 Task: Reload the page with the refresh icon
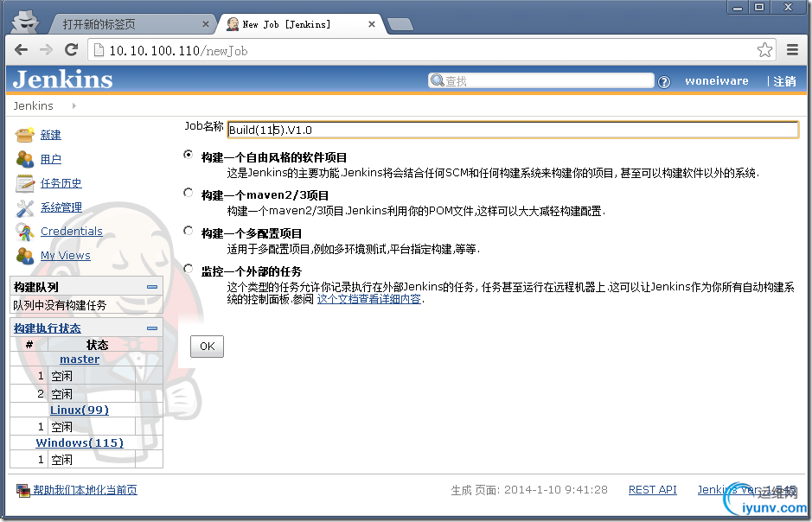pyautogui.click(x=71, y=50)
